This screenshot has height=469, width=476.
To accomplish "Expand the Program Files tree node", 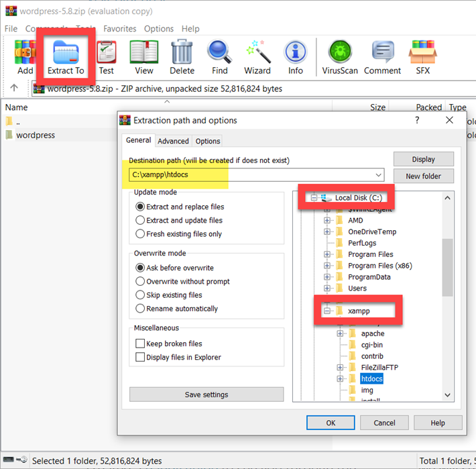I will coord(328,254).
